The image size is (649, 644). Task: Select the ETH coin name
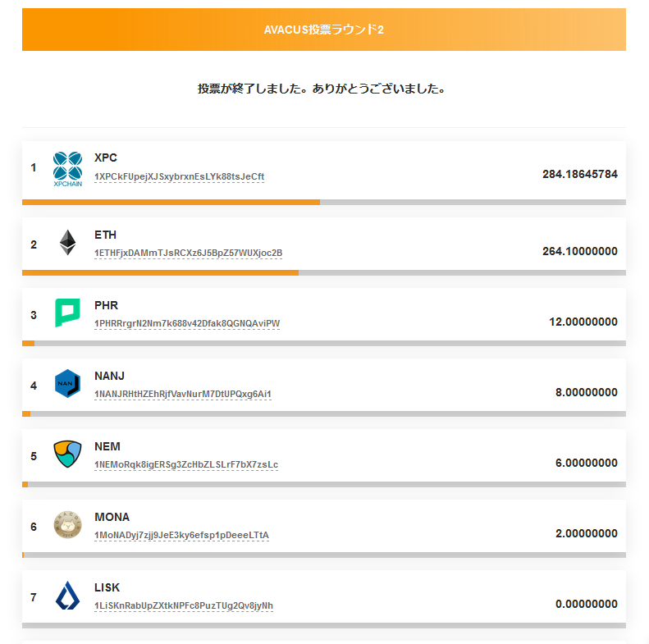tap(105, 235)
